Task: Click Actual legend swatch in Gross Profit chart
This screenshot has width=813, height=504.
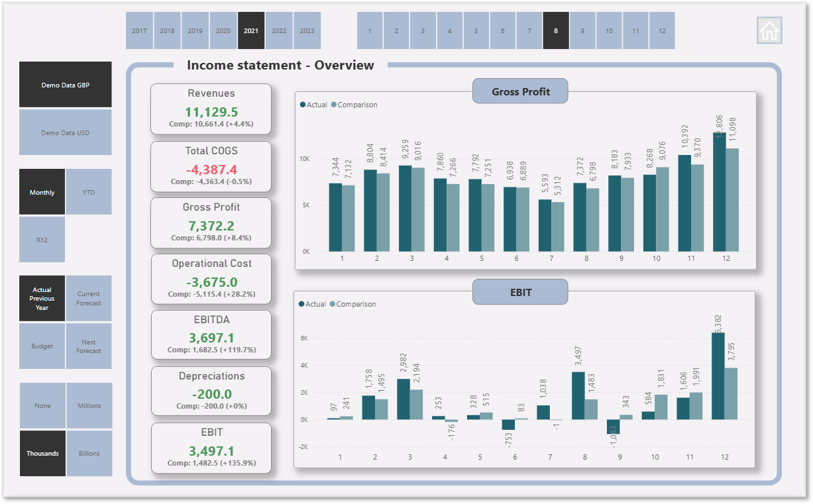Action: [x=303, y=105]
